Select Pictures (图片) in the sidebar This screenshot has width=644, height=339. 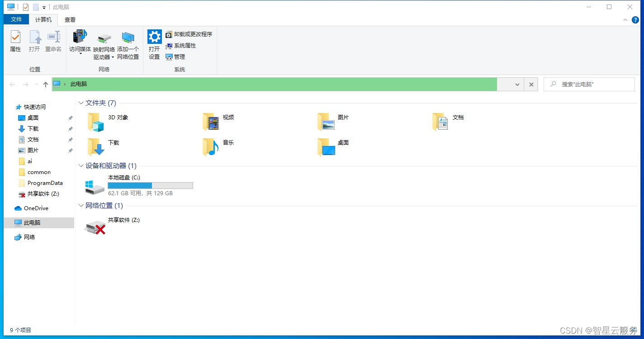tap(33, 151)
